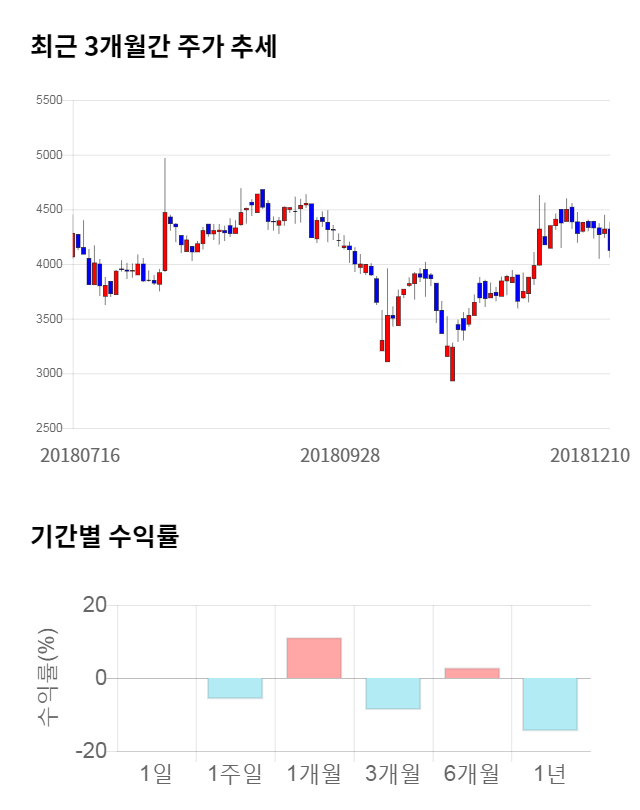Click the 2500 price axis label
Viewport: 640px width, 810px height.
(x=48, y=428)
